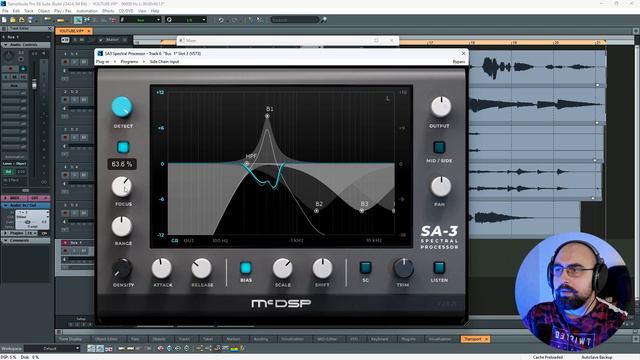Click the HPF node in the EQ graph
Viewport: 640px width, 360px height.
coord(247,164)
